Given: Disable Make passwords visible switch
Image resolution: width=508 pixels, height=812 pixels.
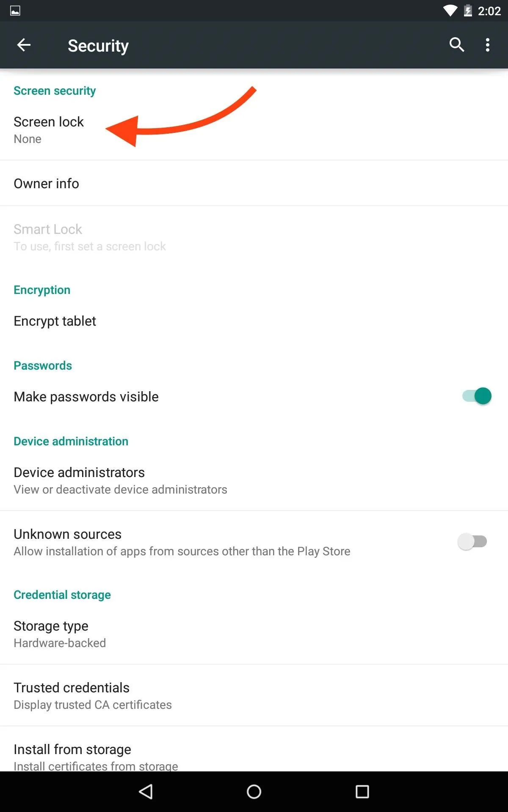Looking at the screenshot, I should tap(477, 396).
